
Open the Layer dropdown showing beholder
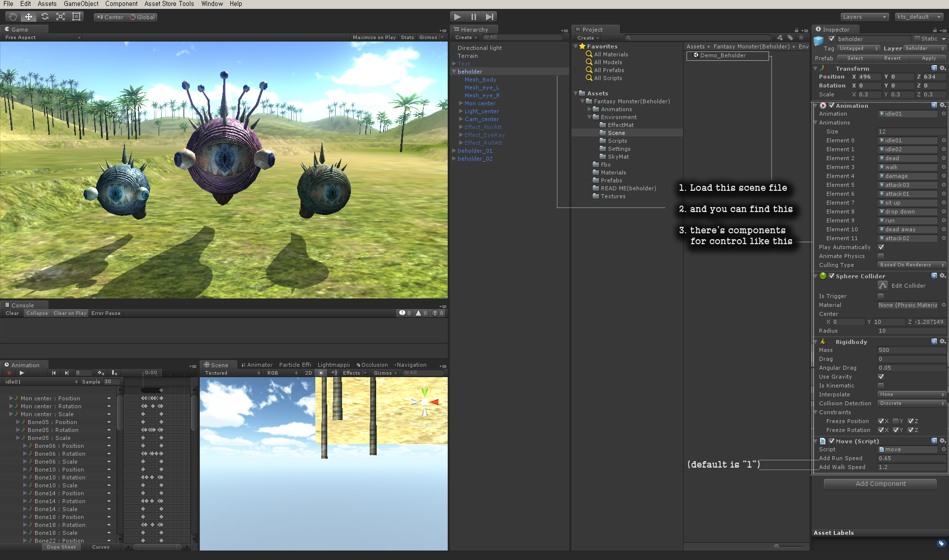point(925,48)
